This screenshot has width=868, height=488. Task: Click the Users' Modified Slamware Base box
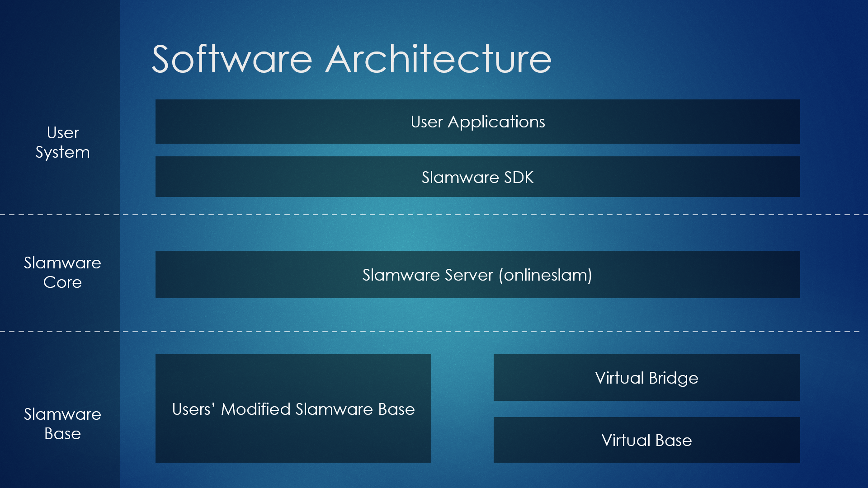click(x=293, y=408)
